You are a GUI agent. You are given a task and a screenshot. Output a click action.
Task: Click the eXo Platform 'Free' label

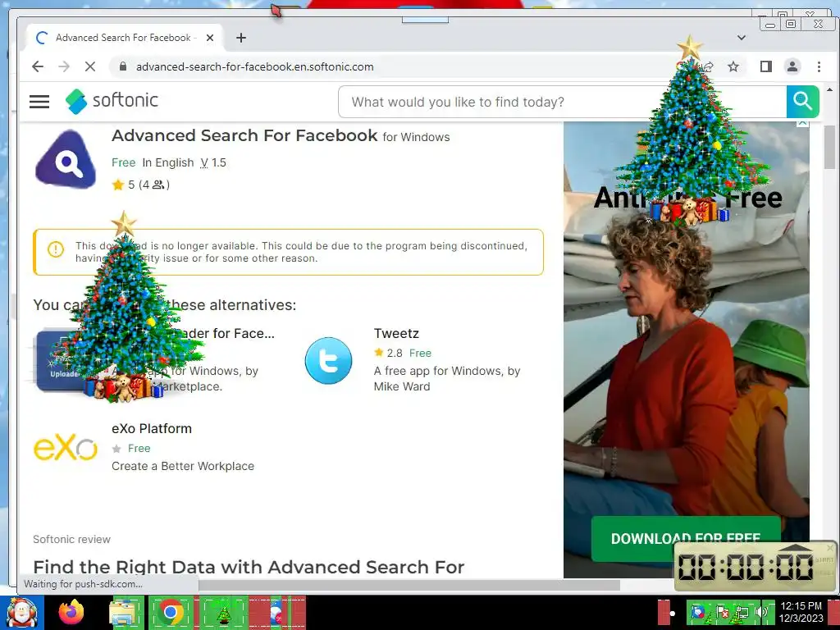point(139,449)
